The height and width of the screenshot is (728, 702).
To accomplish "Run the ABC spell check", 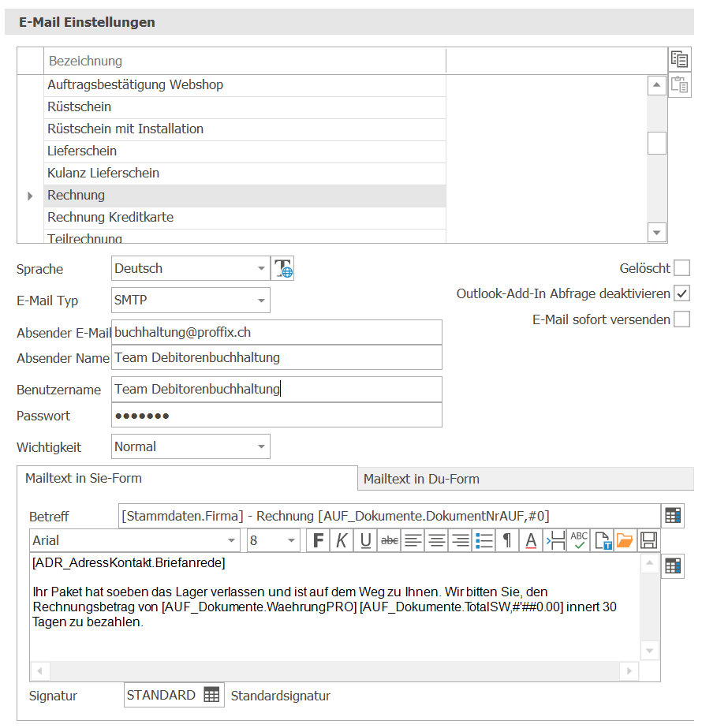I will point(579,540).
